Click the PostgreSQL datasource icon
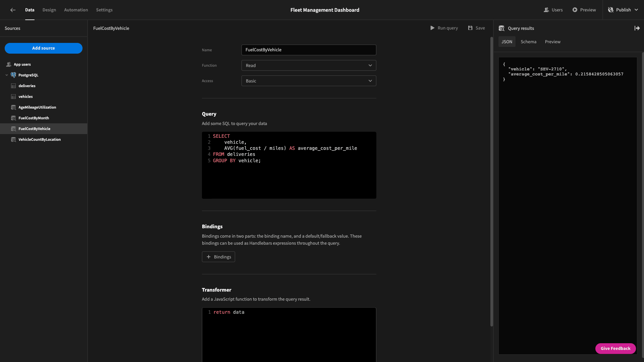Viewport: 644px width, 362px height. click(13, 75)
